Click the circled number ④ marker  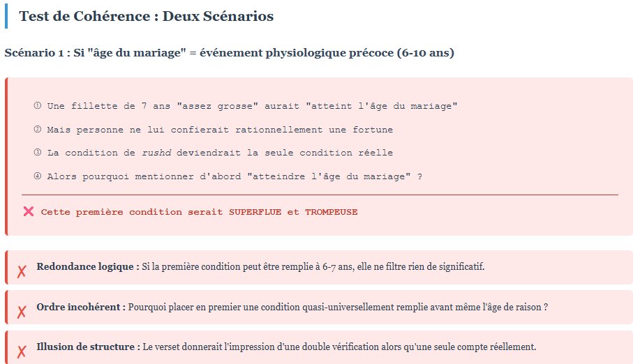tap(37, 176)
